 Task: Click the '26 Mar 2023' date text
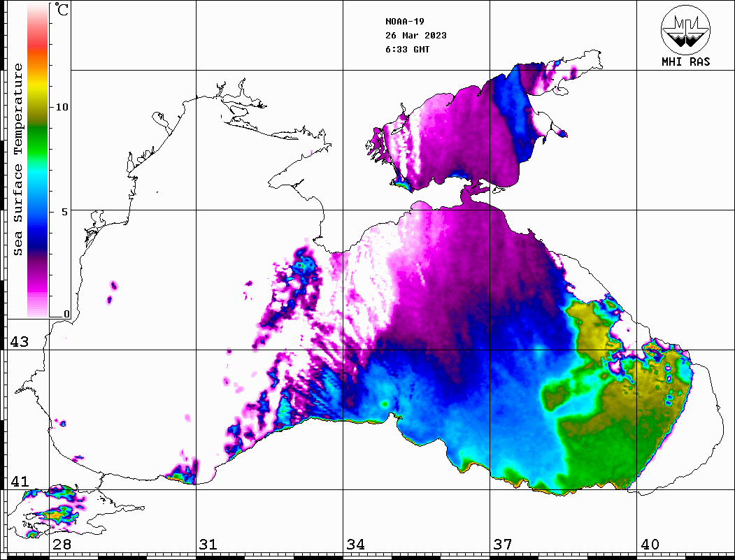[416, 36]
